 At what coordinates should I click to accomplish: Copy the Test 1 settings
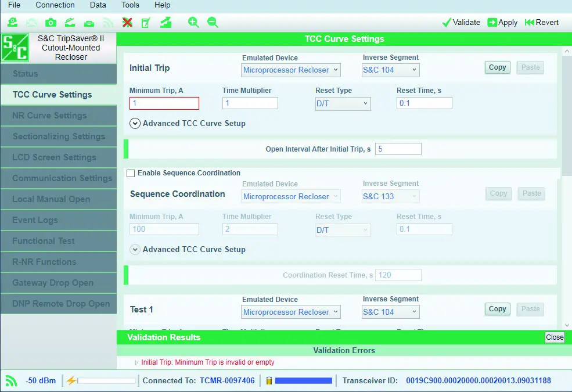pyautogui.click(x=497, y=309)
